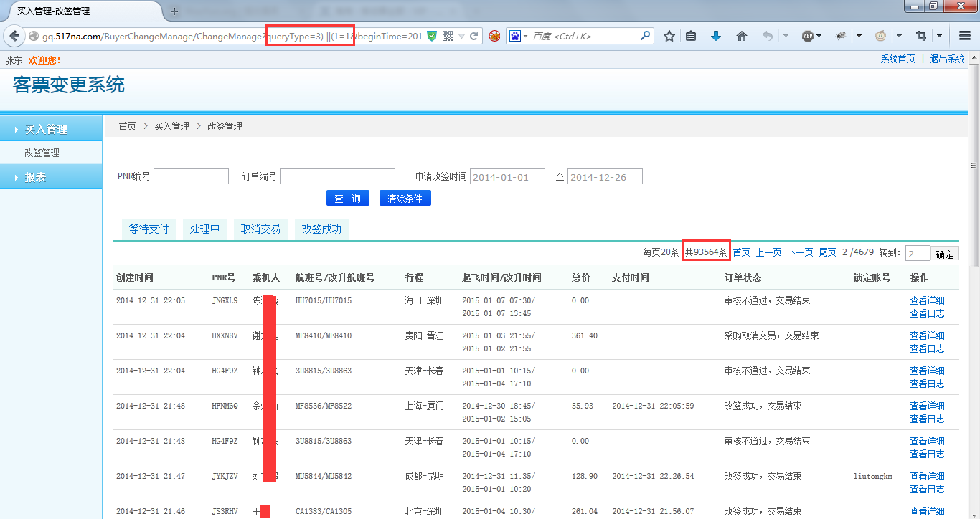Image resolution: width=980 pixels, height=519 pixels.
Task: Click the Baidu paw search engine icon
Action: point(514,36)
